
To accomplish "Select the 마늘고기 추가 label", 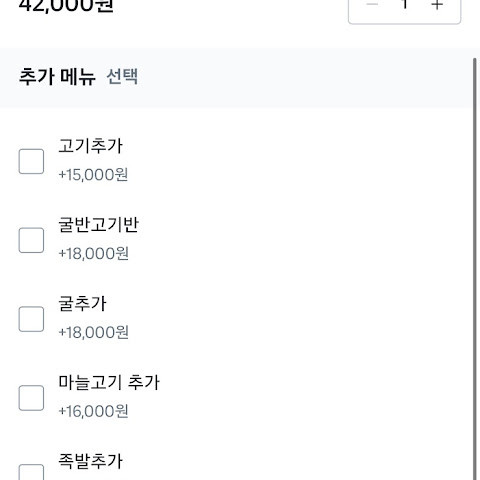I will click(x=109, y=382).
